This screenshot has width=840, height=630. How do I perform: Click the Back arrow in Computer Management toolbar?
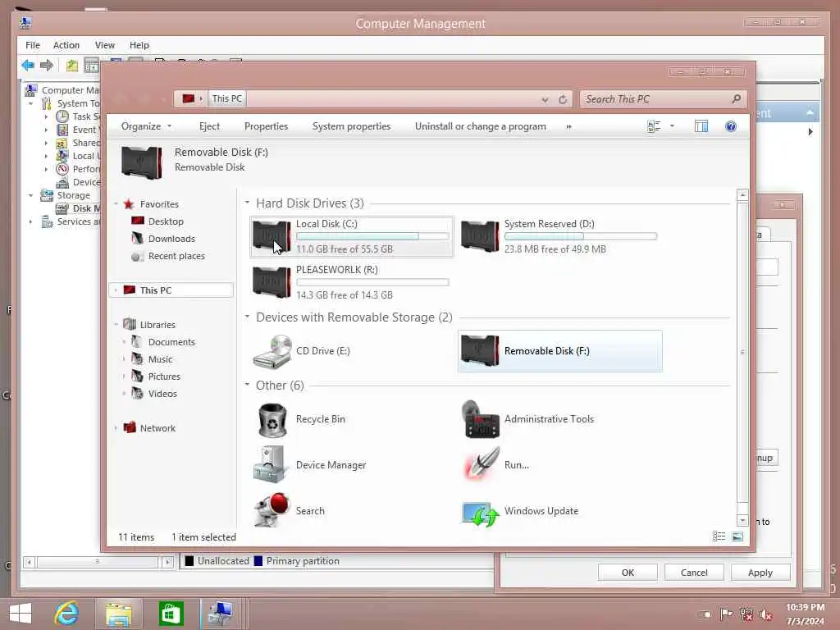pos(28,66)
